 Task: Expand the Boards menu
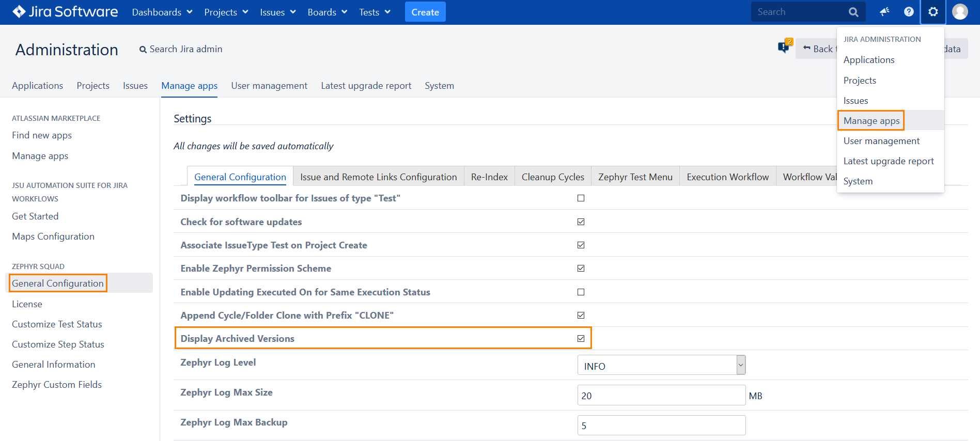coord(328,12)
